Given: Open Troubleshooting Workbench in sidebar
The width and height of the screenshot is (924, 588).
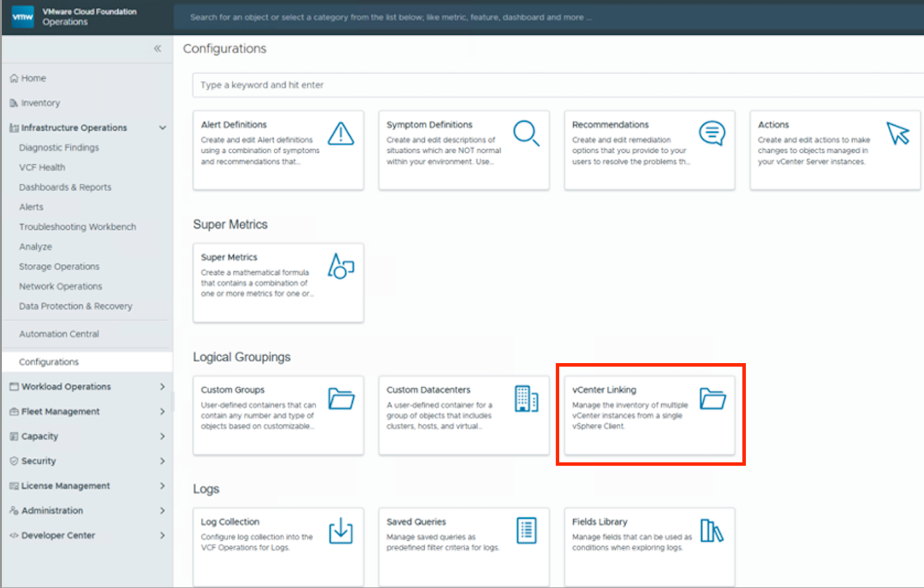Looking at the screenshot, I should click(78, 227).
